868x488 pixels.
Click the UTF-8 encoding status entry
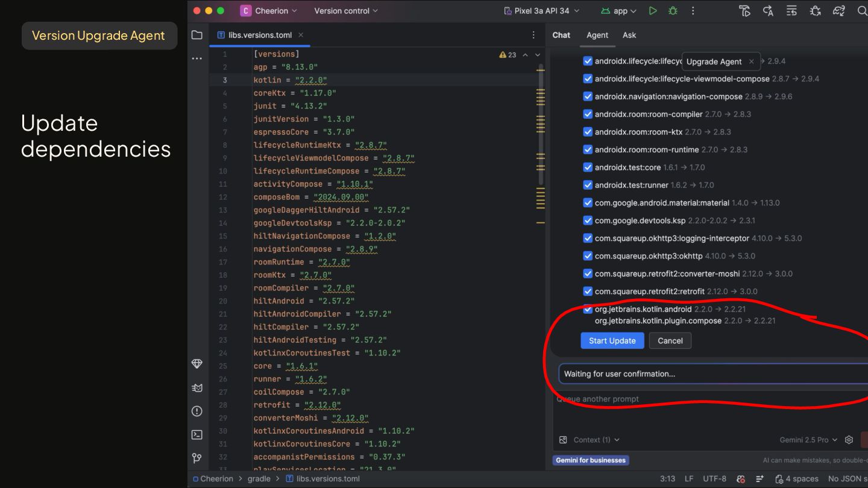714,479
